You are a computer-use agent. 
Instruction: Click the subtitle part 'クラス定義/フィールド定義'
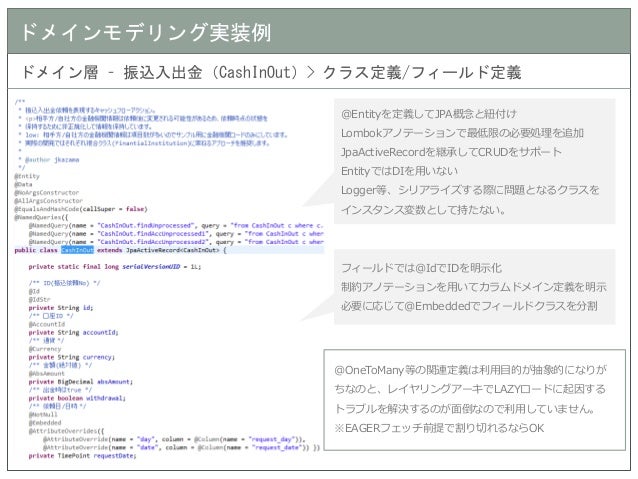coord(422,72)
